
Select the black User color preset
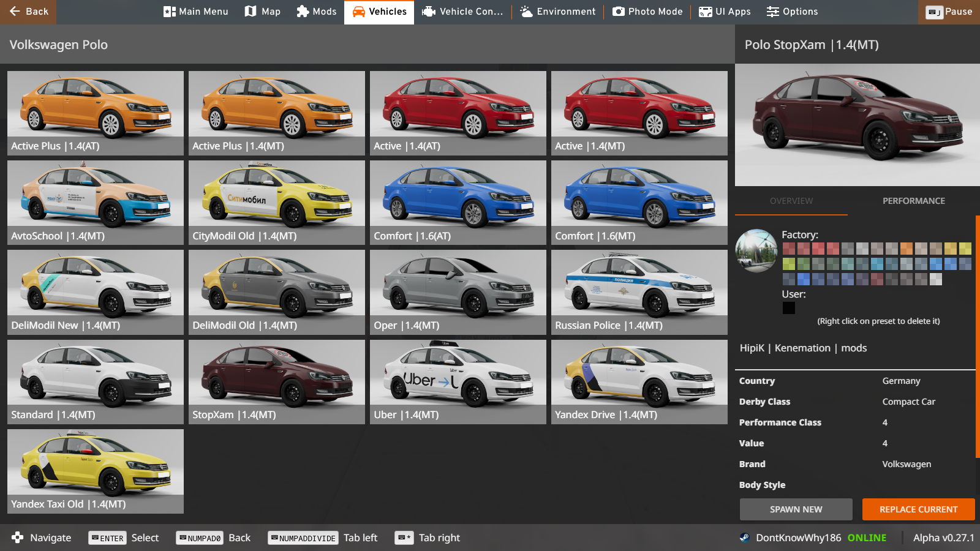click(x=789, y=308)
